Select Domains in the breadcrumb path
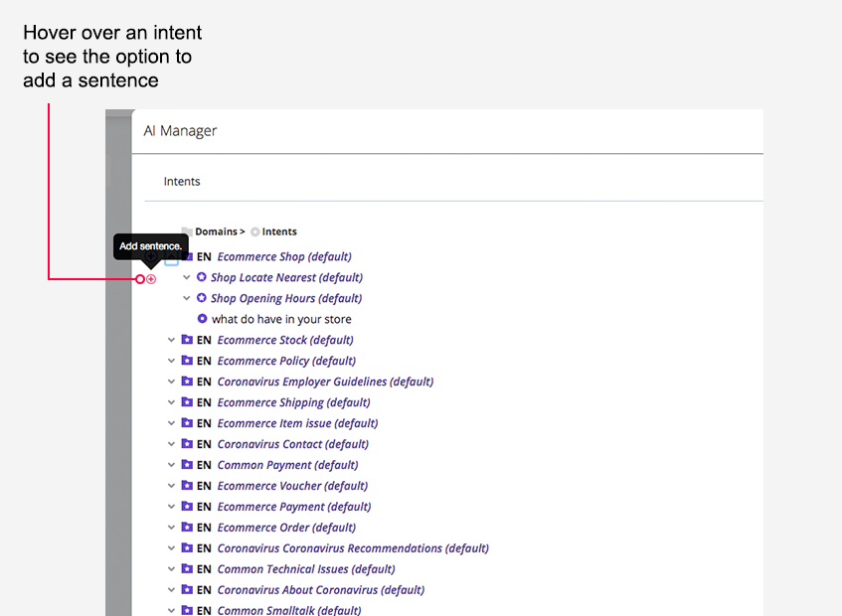Screen dimensions: 842x616 pos(215,231)
